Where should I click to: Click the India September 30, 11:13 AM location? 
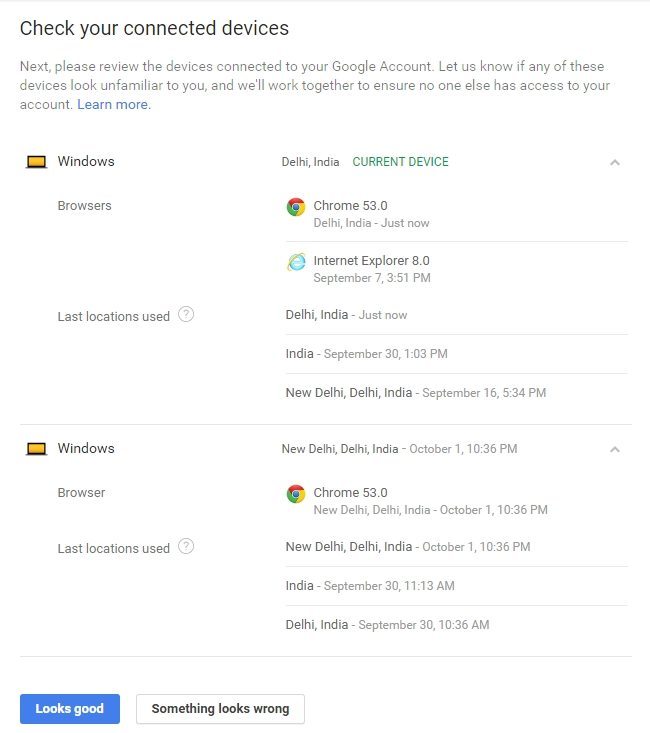[x=370, y=586]
